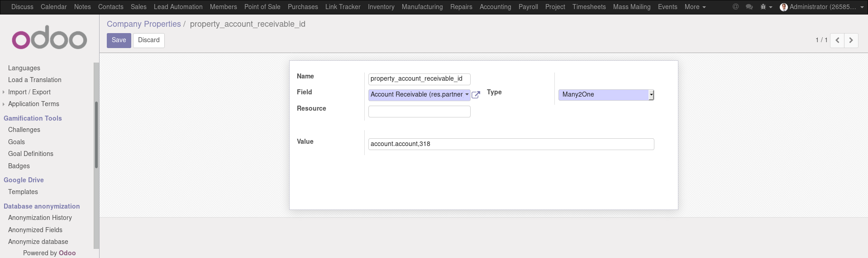
Task: Open the Field Account Receivable dropdown
Action: click(419, 95)
